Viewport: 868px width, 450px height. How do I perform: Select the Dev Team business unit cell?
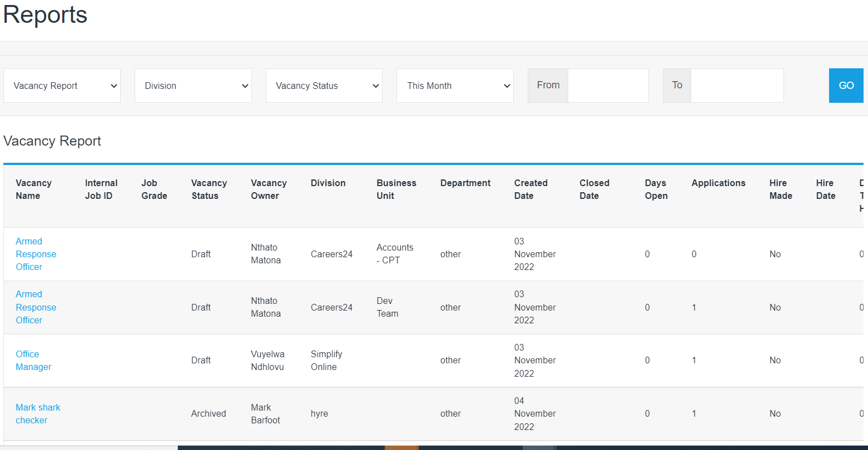coord(388,307)
